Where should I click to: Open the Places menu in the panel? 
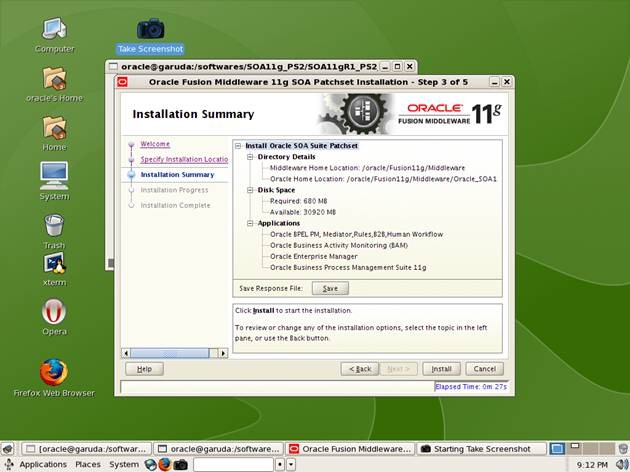(x=88, y=465)
